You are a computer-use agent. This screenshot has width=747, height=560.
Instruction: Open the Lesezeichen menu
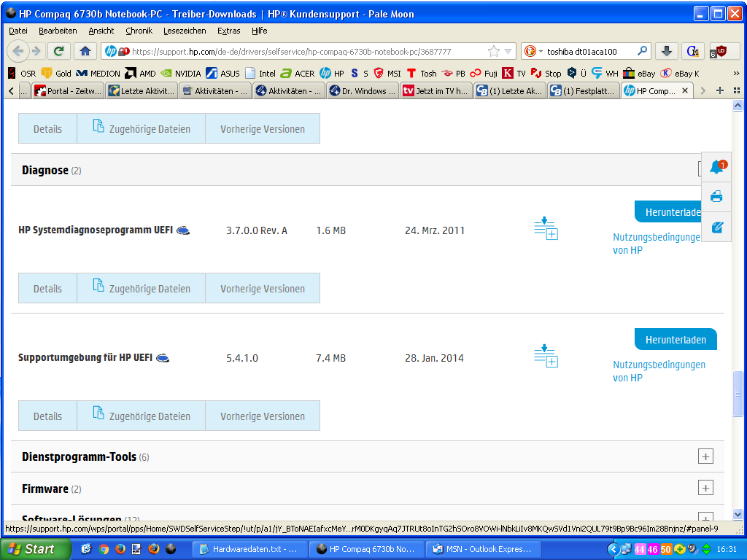[185, 31]
